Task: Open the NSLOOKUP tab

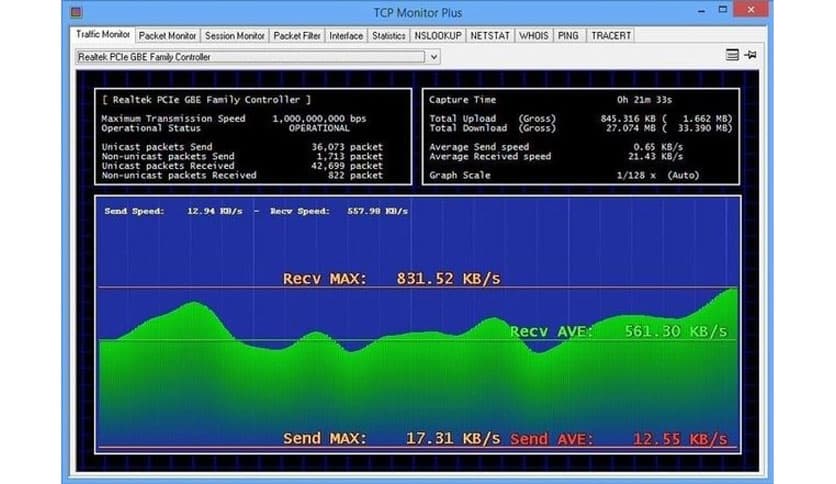Action: pyautogui.click(x=438, y=36)
